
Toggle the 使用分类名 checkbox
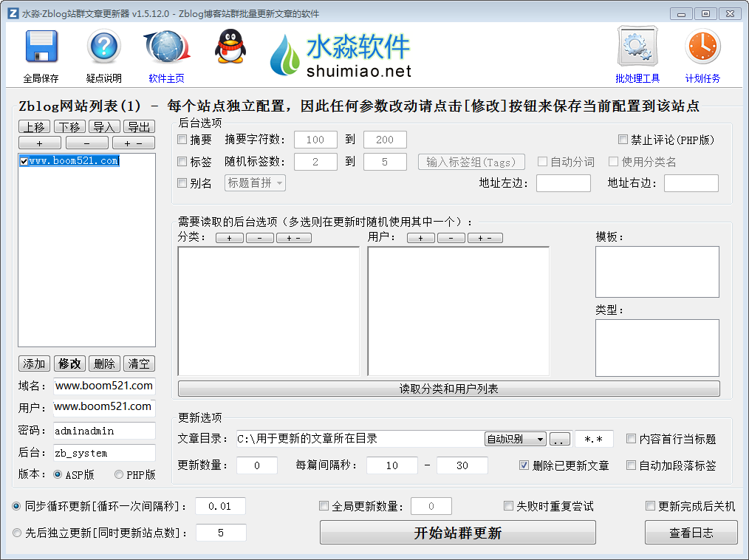pos(613,162)
